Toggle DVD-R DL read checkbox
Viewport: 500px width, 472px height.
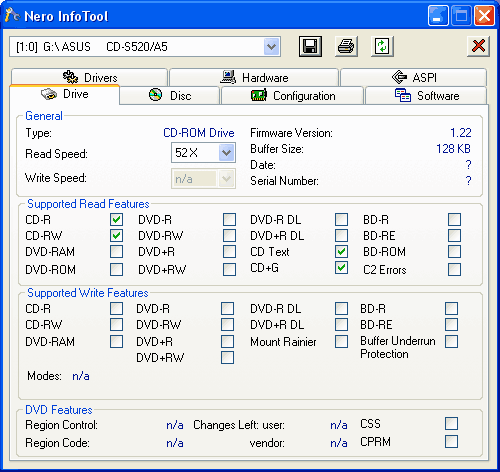click(x=341, y=220)
